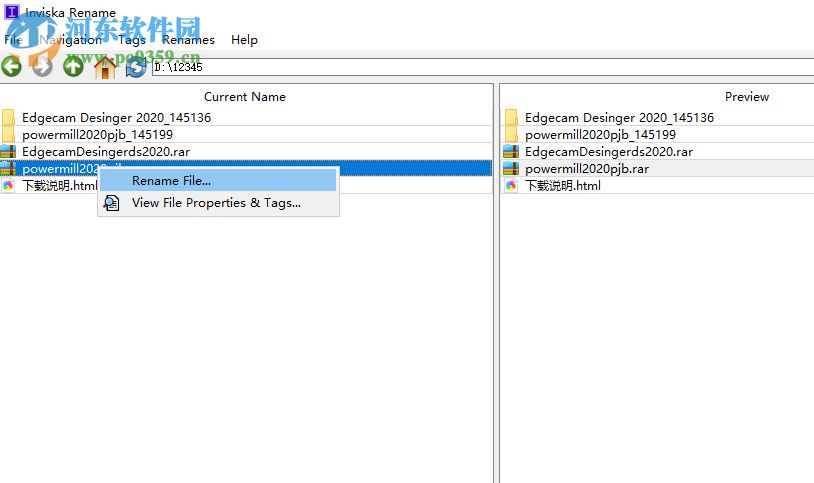Screen dimensions: 814x483
Task: Select powermill2020pjb.rar in the Preview pane
Action: tap(586, 169)
